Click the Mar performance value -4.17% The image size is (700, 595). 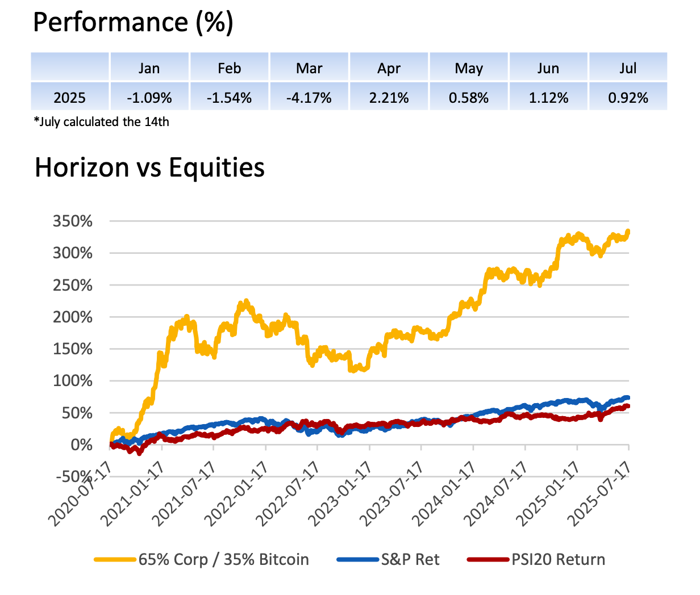(x=309, y=98)
